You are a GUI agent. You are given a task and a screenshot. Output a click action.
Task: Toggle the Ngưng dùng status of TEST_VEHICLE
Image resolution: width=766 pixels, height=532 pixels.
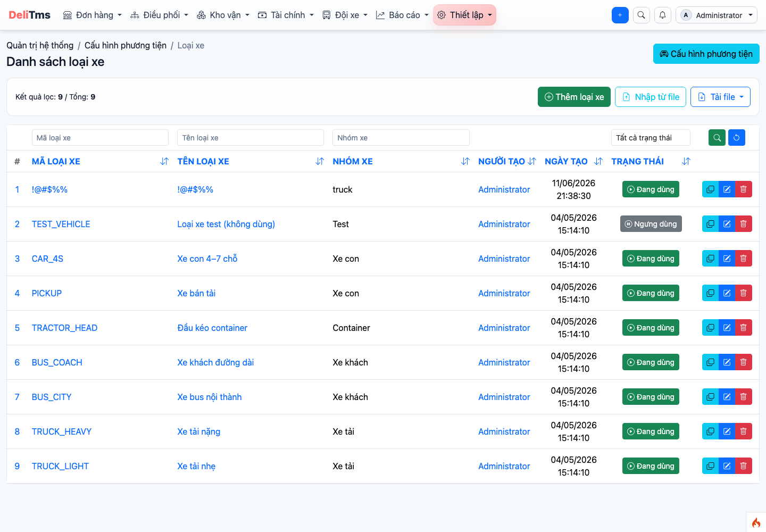pyautogui.click(x=651, y=224)
